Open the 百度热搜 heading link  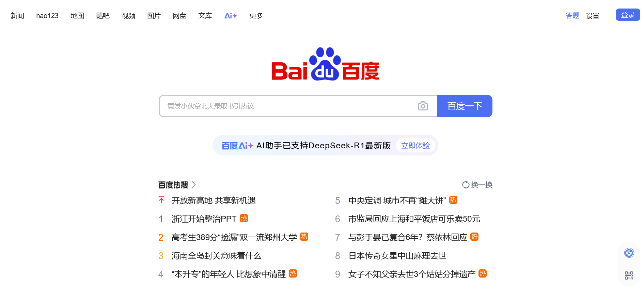(173, 185)
